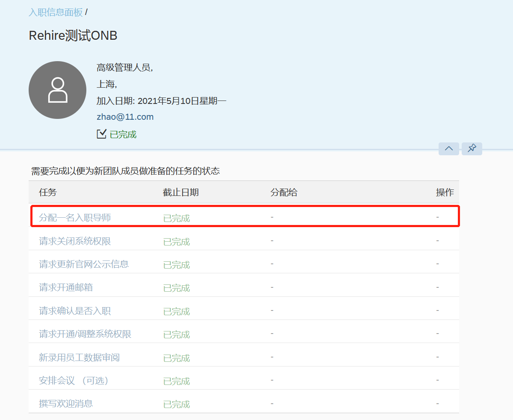Click the 高级管理人员 job title text
This screenshot has height=420, width=513.
125,68
